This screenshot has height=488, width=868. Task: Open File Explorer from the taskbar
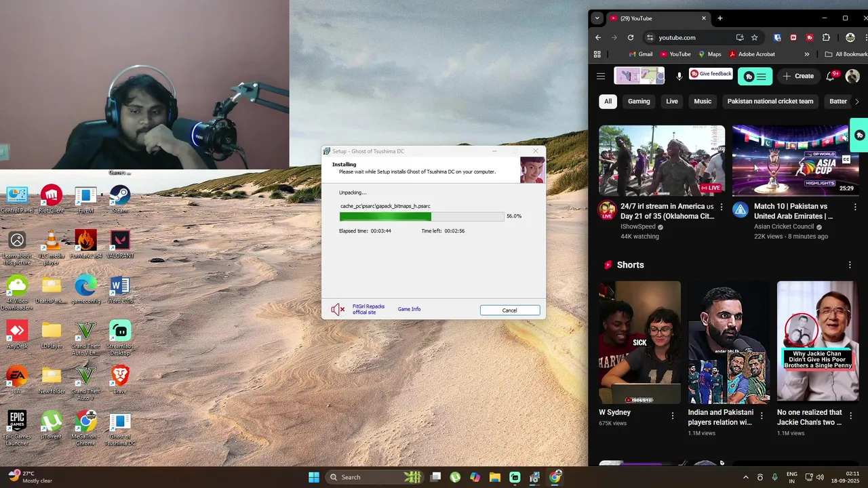pyautogui.click(x=494, y=477)
